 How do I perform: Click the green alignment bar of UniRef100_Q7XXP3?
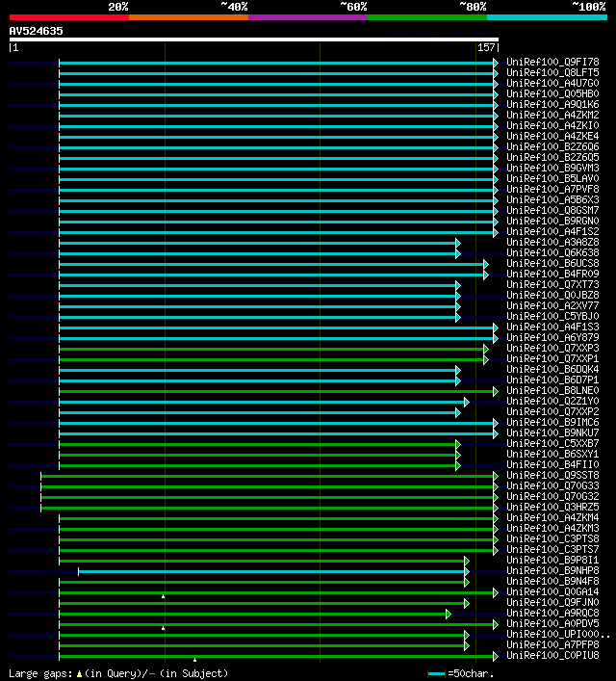coord(271,350)
